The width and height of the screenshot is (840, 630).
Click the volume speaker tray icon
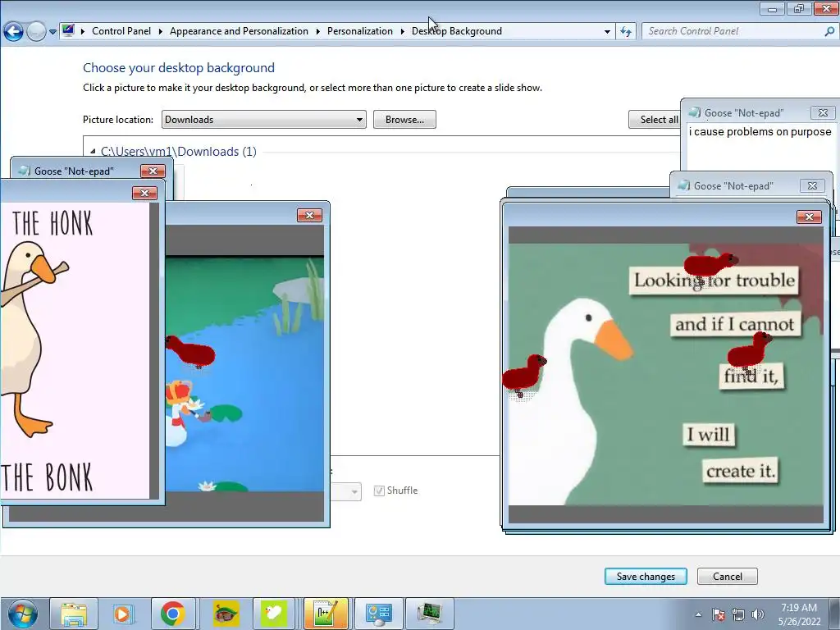click(x=757, y=614)
